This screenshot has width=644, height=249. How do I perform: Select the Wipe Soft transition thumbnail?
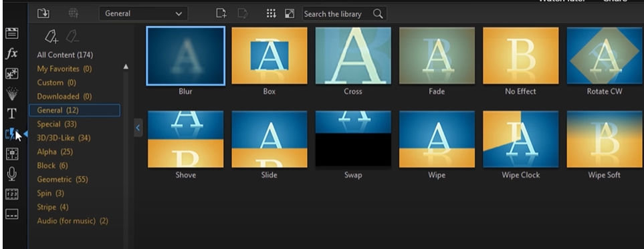click(605, 139)
